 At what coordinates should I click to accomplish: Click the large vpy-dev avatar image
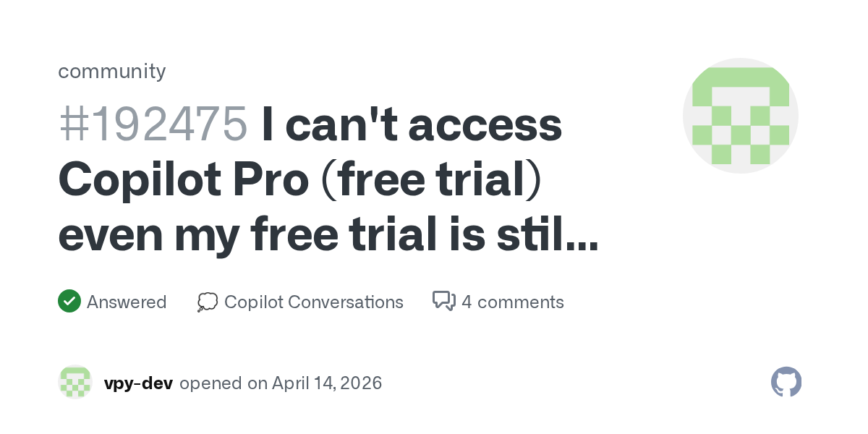tap(740, 116)
